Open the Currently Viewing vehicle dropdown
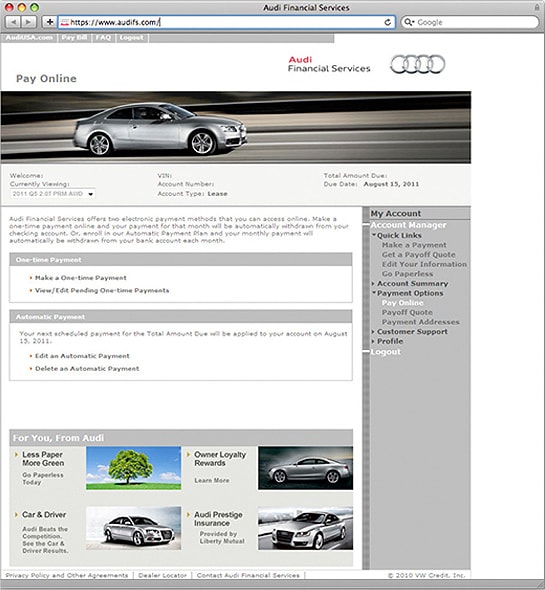The width and height of the screenshot is (545, 590). pyautogui.click(x=52, y=194)
